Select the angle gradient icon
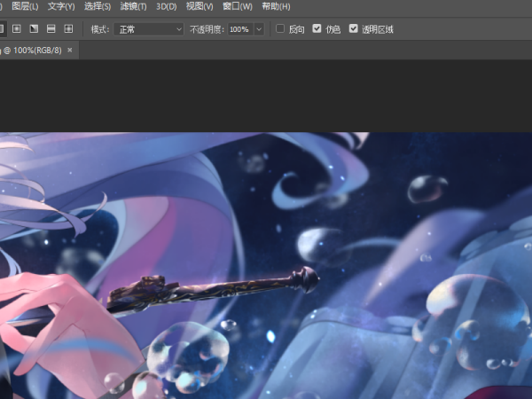The image size is (532, 399). 34,29
